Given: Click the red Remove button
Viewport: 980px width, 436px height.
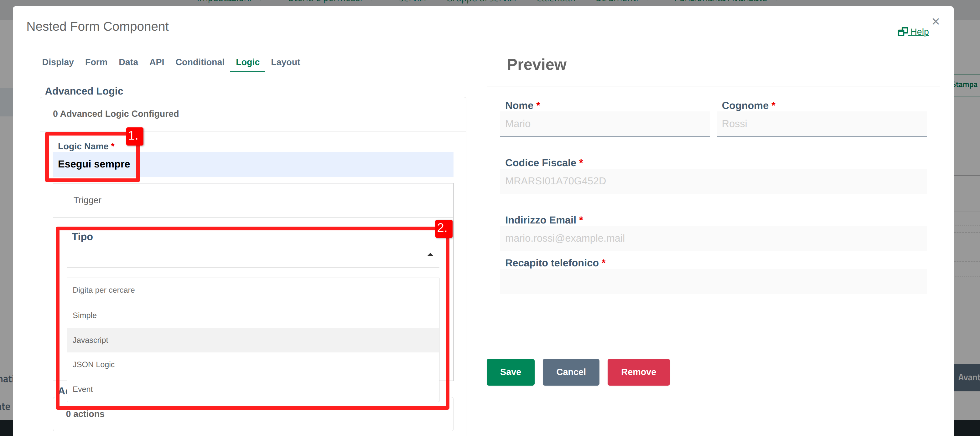Looking at the screenshot, I should pos(638,372).
